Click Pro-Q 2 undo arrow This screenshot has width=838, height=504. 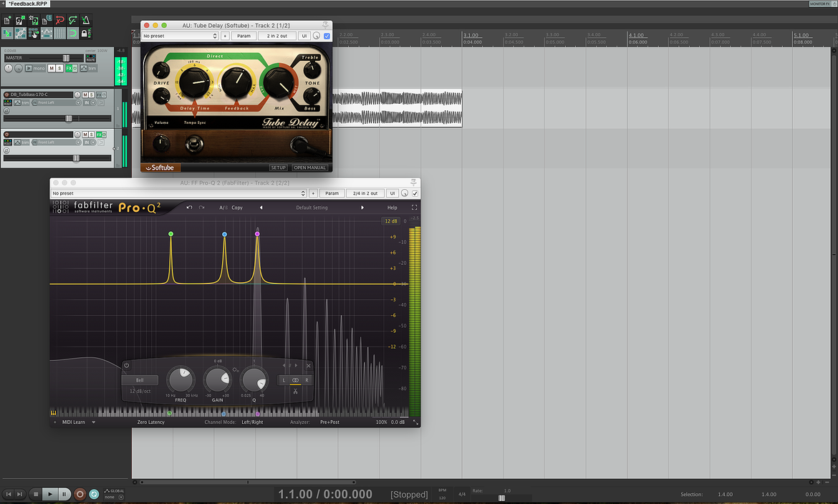pos(189,208)
